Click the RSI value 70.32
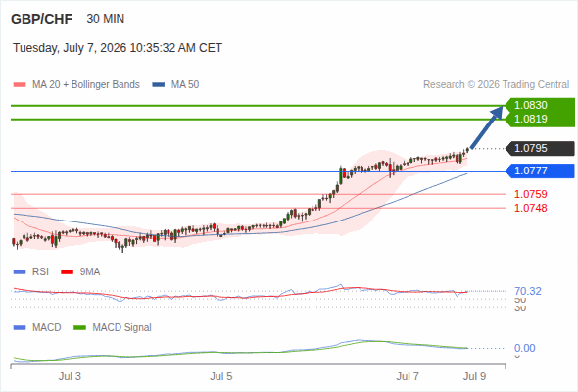 pos(528,291)
